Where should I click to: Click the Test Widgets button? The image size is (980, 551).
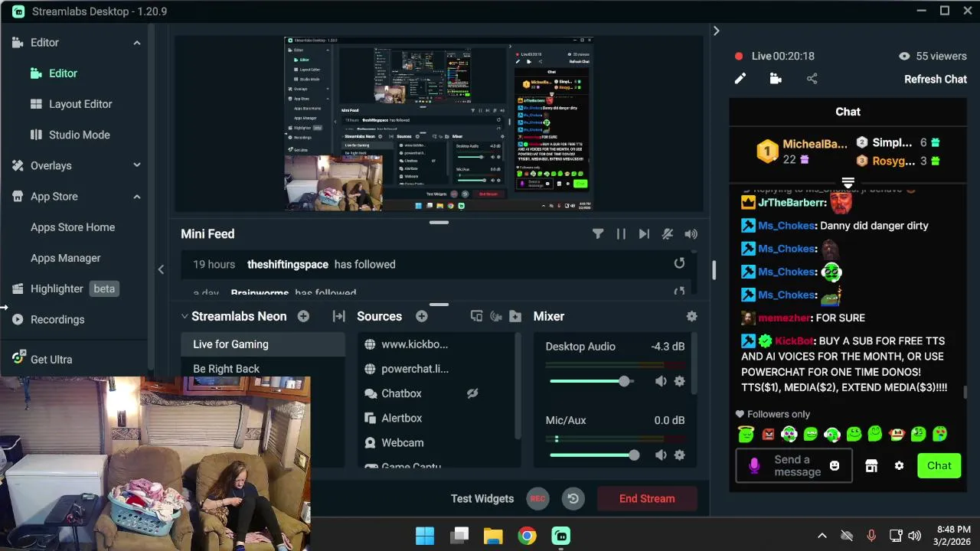coord(482,498)
